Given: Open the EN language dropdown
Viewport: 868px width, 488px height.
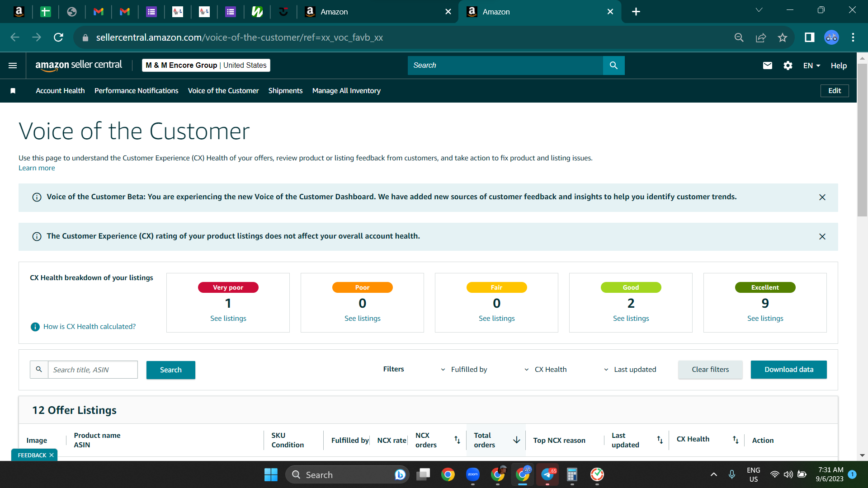Looking at the screenshot, I should (811, 66).
